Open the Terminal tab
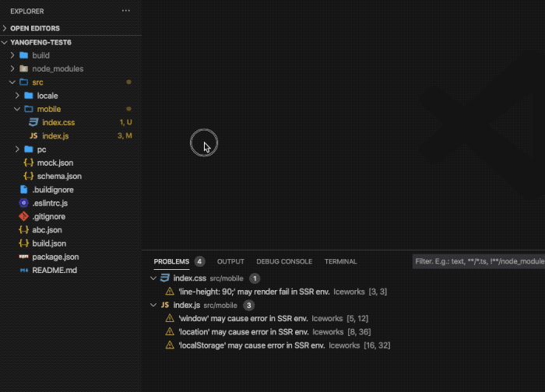 pyautogui.click(x=340, y=261)
